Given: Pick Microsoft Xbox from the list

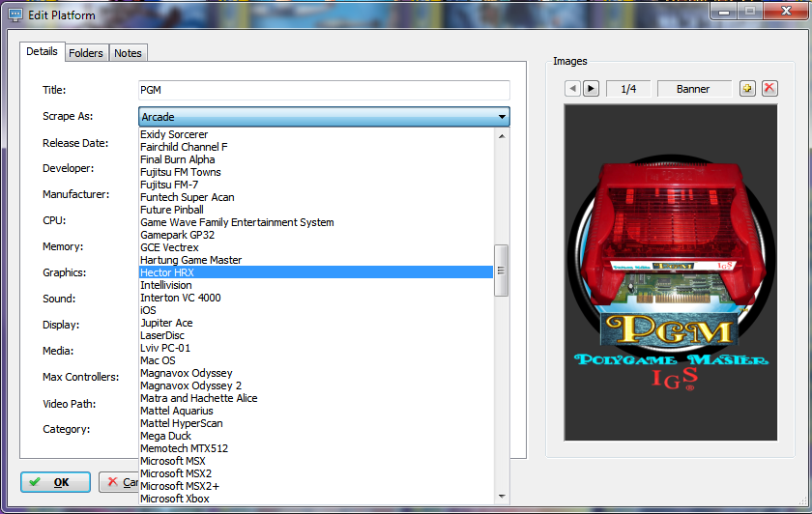Looking at the screenshot, I should tap(316, 499).
